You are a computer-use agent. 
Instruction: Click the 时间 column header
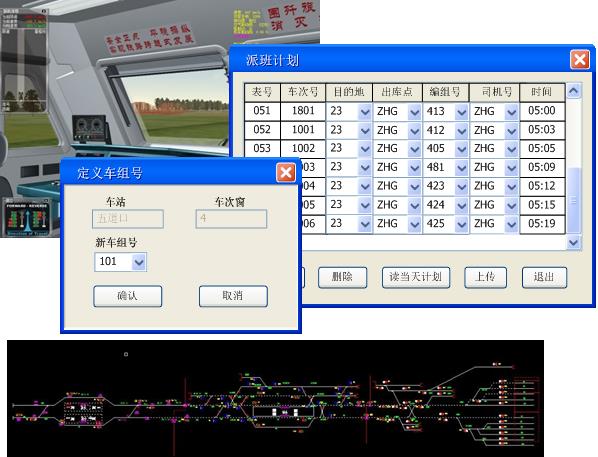(542, 92)
